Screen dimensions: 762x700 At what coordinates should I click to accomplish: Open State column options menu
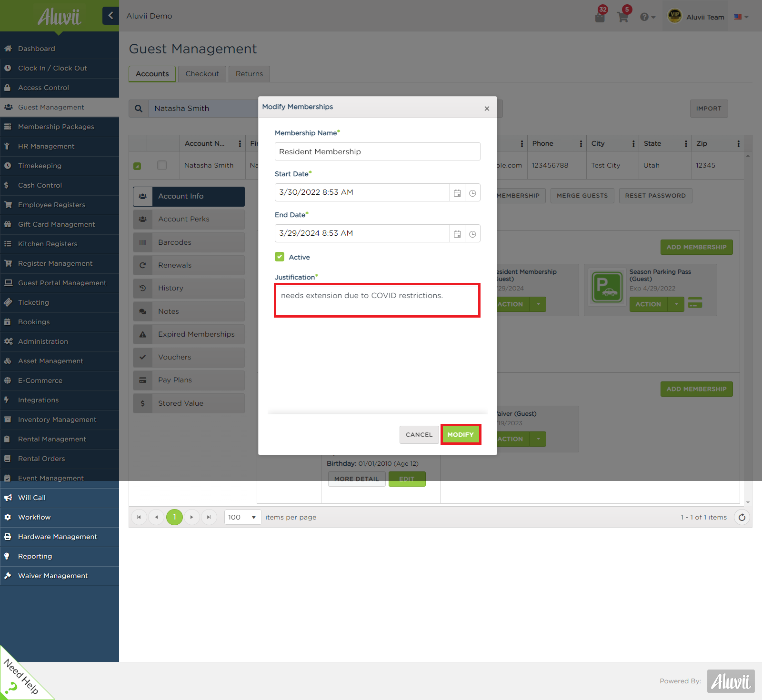point(686,144)
